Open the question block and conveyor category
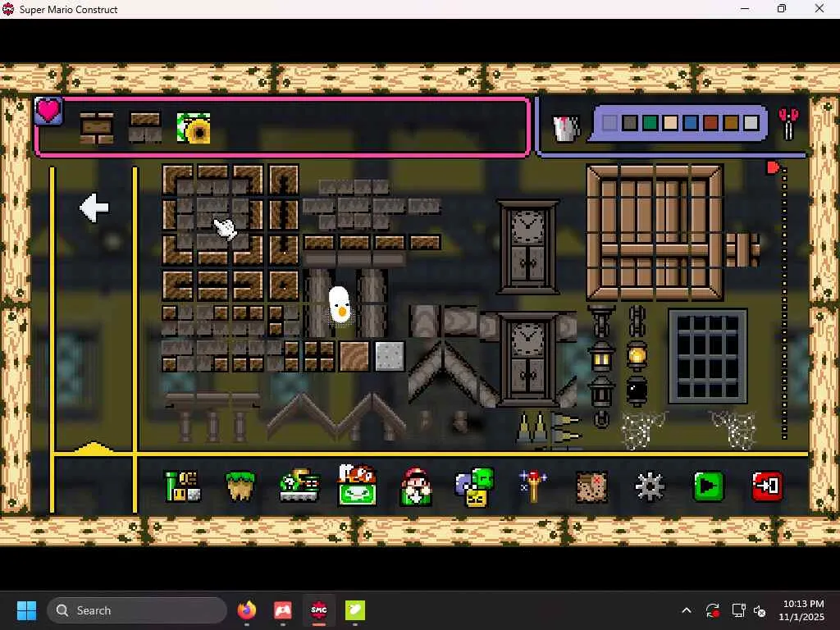 300,486
